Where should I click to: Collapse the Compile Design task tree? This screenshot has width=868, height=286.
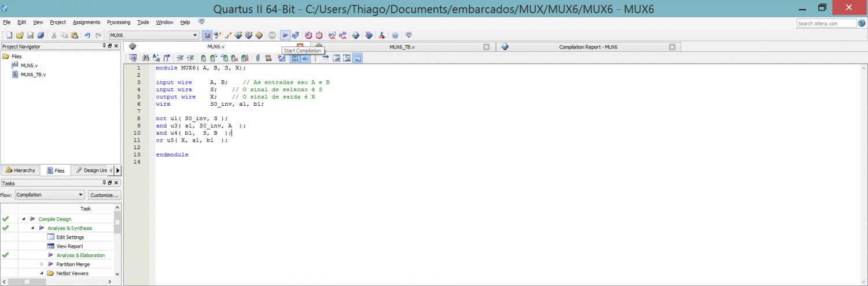point(24,219)
